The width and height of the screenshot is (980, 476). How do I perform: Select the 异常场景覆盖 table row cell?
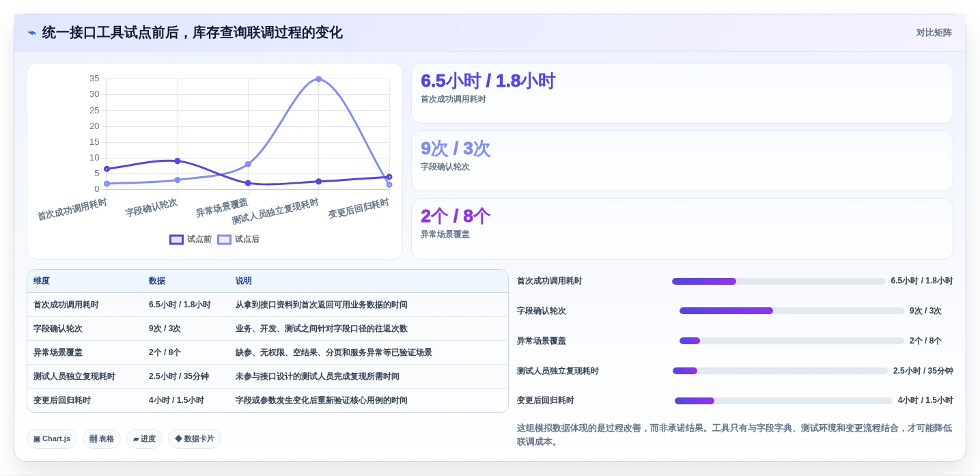58,353
